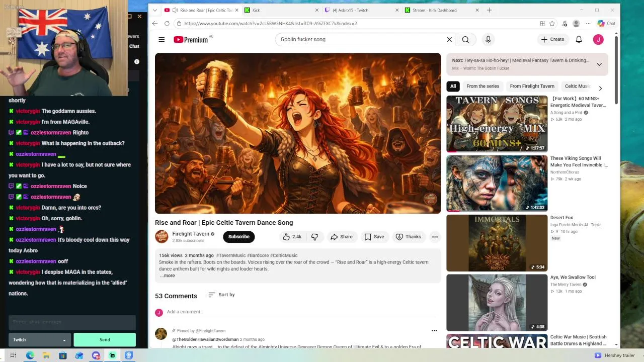Go to YouTube Premium home logo
The height and width of the screenshot is (362, 644).
(191, 40)
